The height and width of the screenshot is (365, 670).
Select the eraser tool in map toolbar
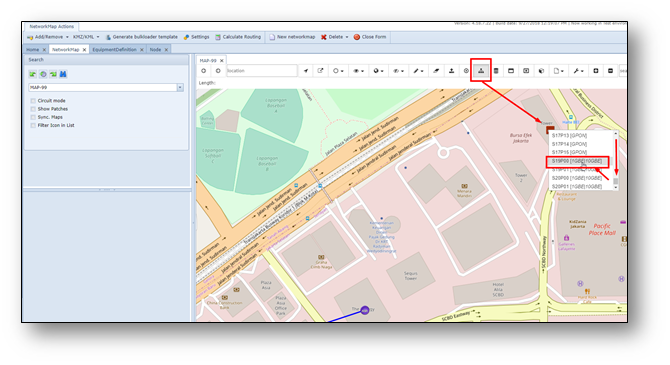point(436,71)
